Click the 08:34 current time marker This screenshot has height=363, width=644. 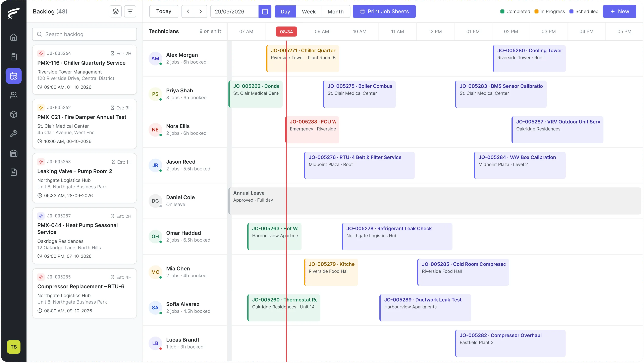pyautogui.click(x=286, y=32)
